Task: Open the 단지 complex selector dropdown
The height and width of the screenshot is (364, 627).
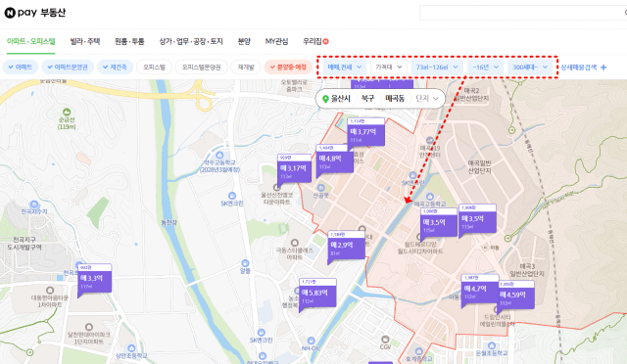Action: (427, 98)
